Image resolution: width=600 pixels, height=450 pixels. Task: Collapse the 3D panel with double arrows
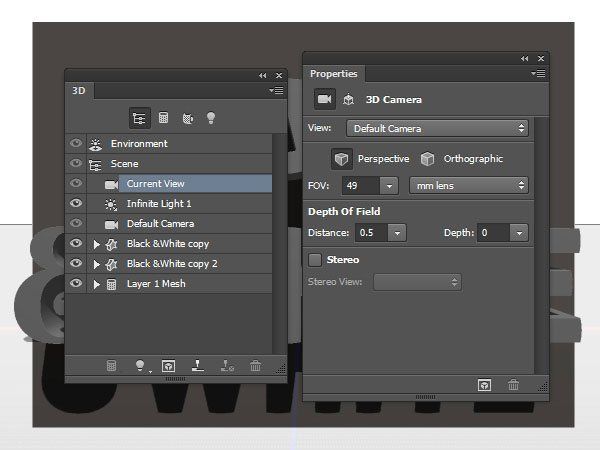click(262, 76)
